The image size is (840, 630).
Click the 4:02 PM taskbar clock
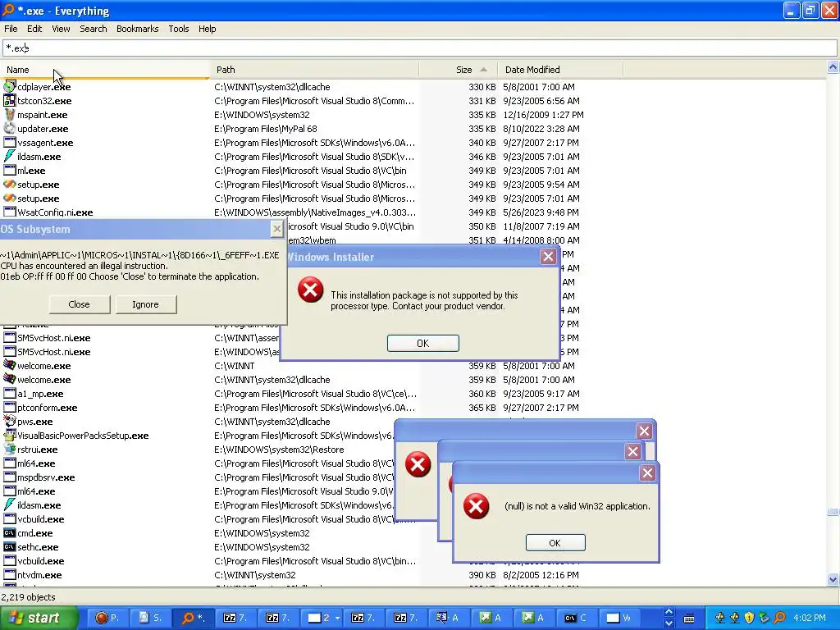click(810, 618)
